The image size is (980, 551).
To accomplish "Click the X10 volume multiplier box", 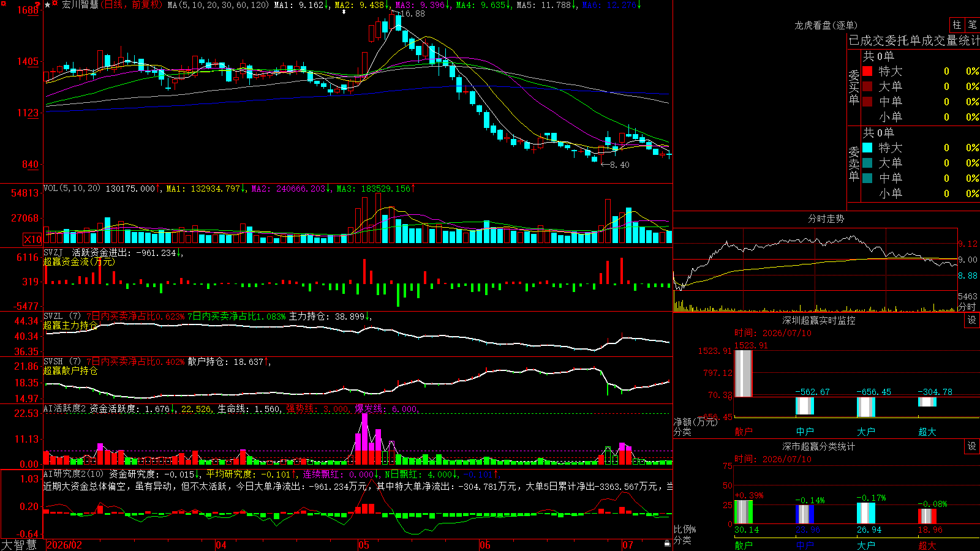I will (32, 239).
